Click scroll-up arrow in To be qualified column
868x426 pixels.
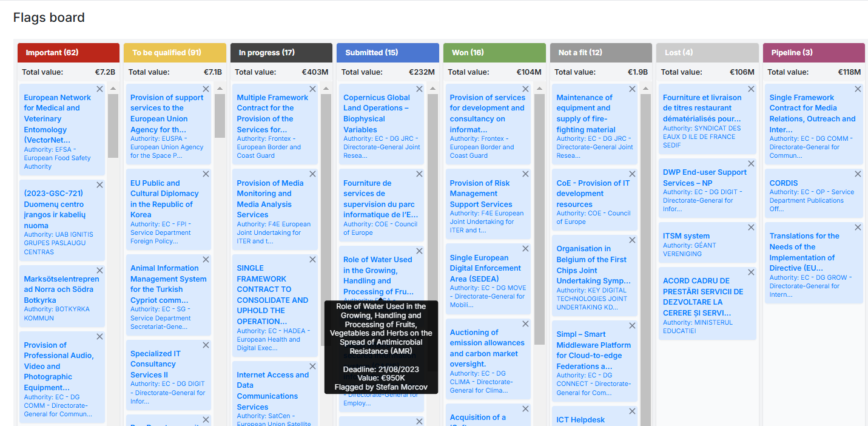[220, 89]
